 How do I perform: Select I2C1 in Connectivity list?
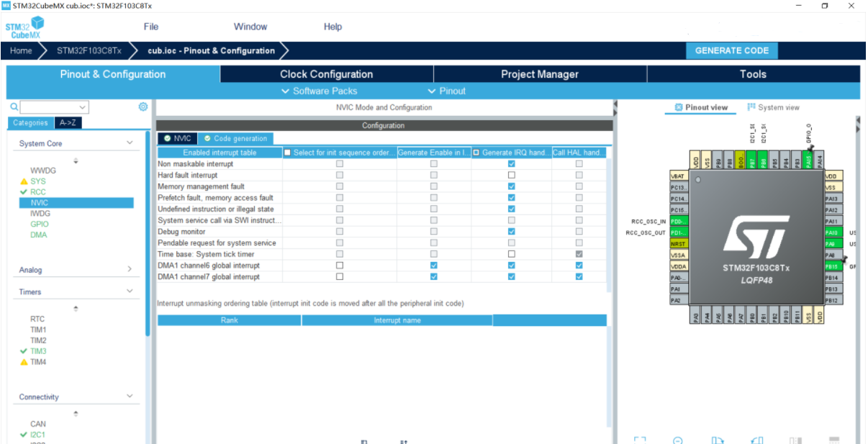point(37,435)
